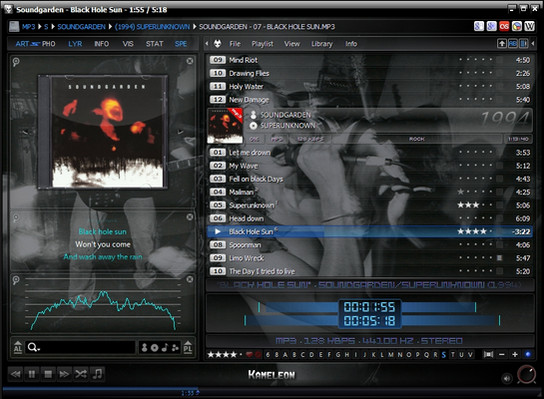
Task: Collapse the panel using the left arrow by the skull icon
Action: coord(207,44)
